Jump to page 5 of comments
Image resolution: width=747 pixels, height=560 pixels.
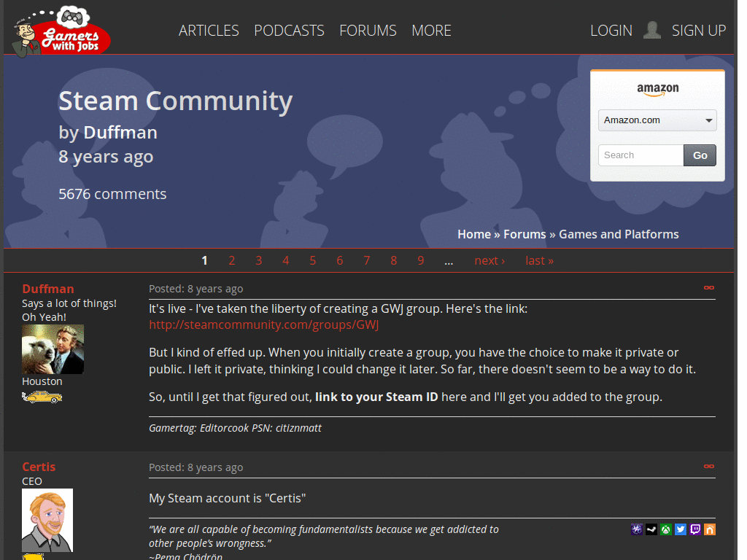pos(312,260)
